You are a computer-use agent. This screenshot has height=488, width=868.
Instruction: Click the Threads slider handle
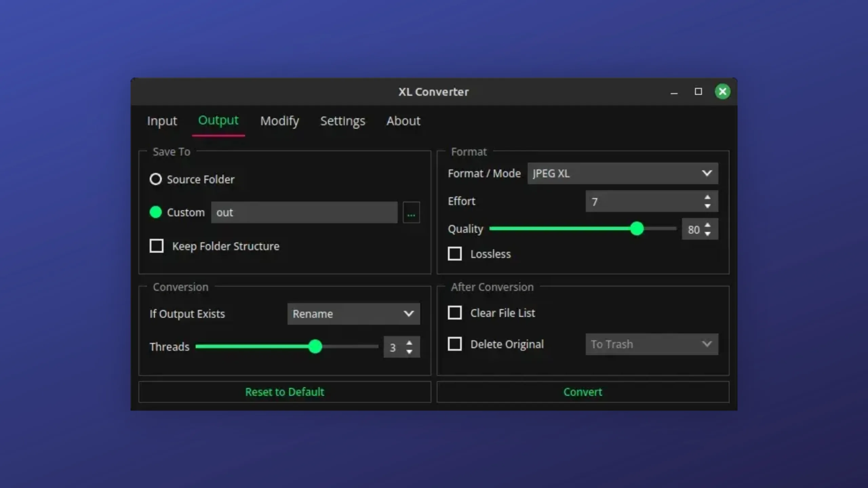315,347
